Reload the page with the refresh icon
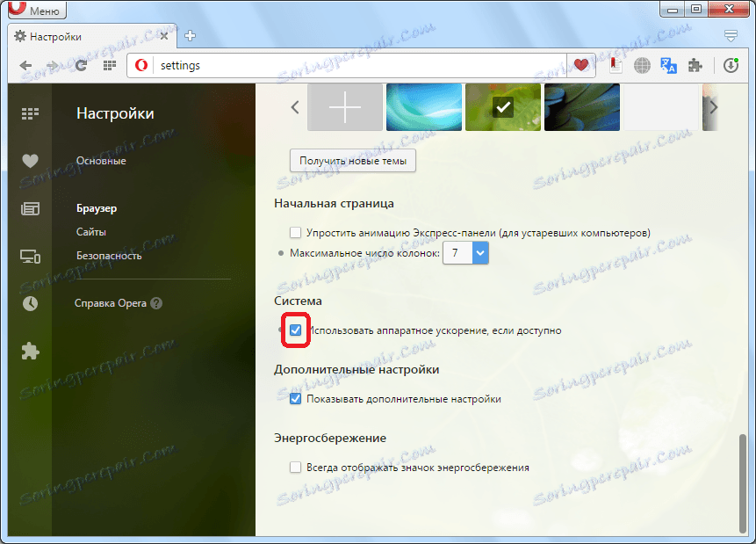This screenshot has height=544, width=756. 81,65
